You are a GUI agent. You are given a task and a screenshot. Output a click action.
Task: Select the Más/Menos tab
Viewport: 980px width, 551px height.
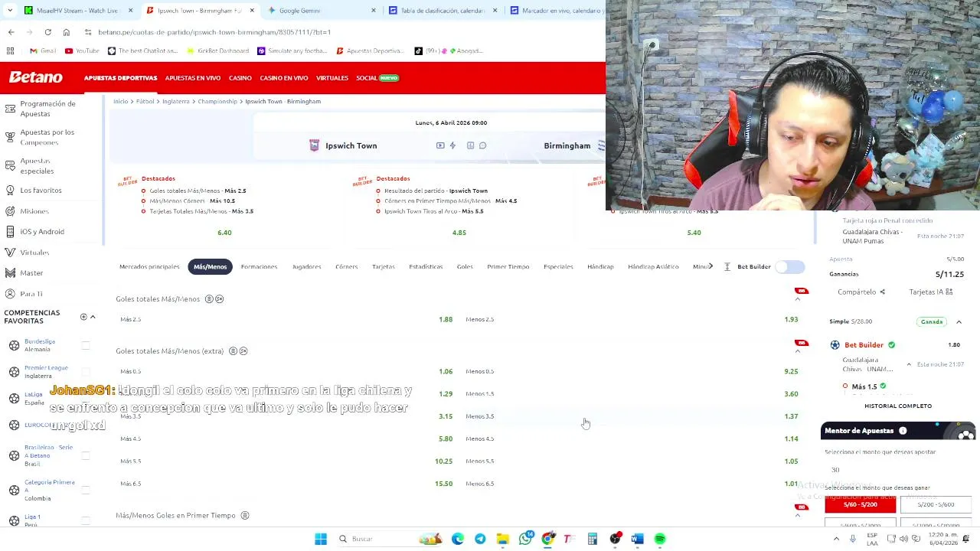click(x=210, y=266)
